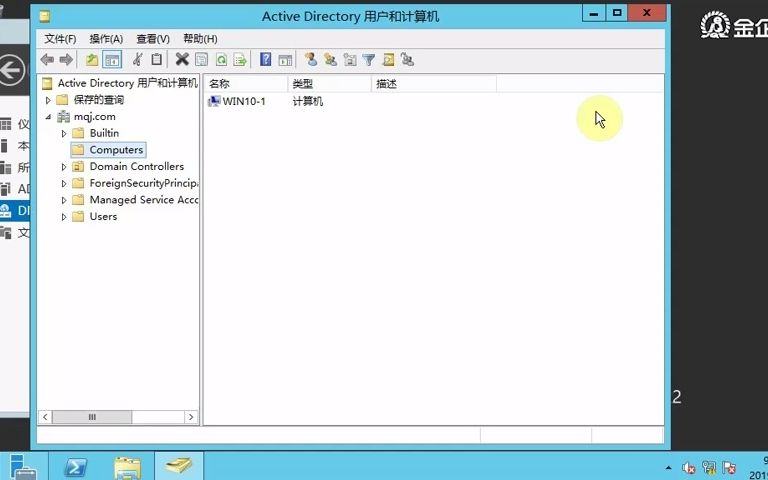The image size is (768, 480).
Task: Go up one level with the folder icon
Action: coord(92,60)
